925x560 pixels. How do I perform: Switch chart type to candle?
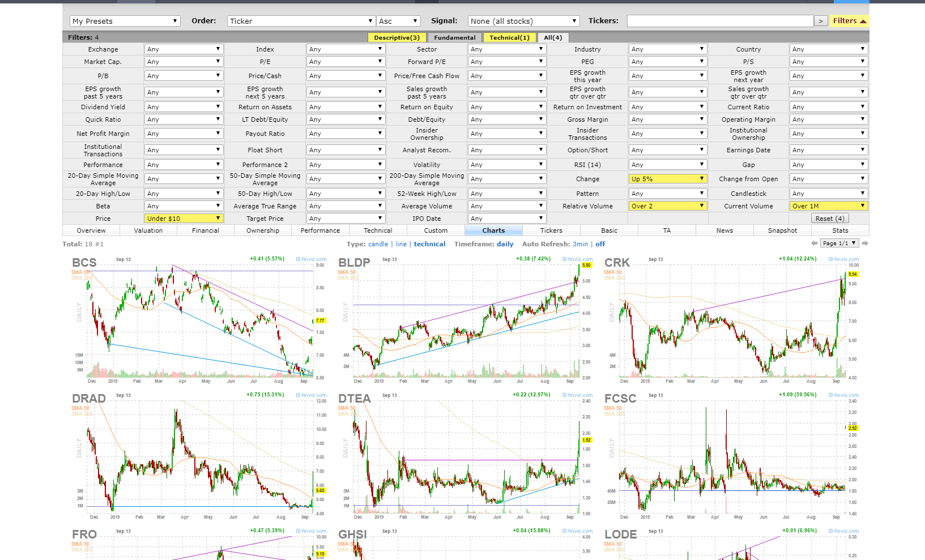coord(378,244)
